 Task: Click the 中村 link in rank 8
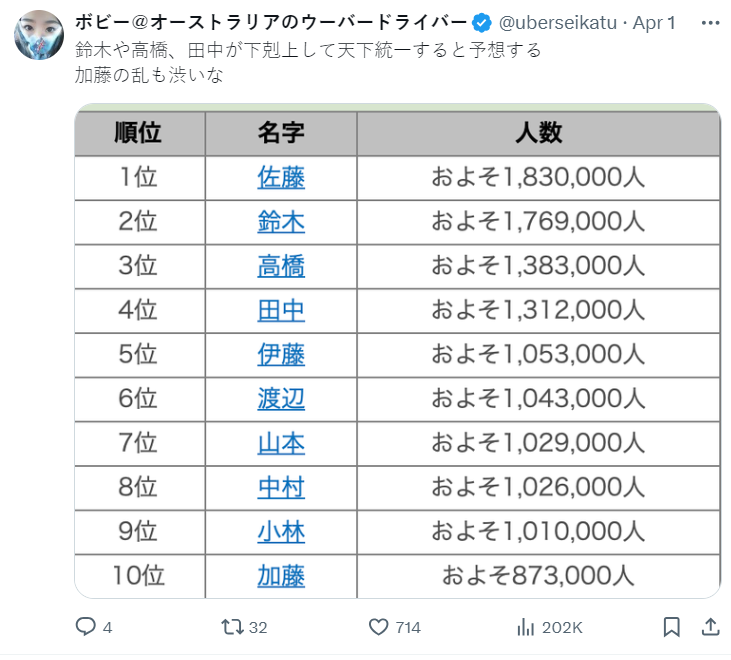(281, 487)
